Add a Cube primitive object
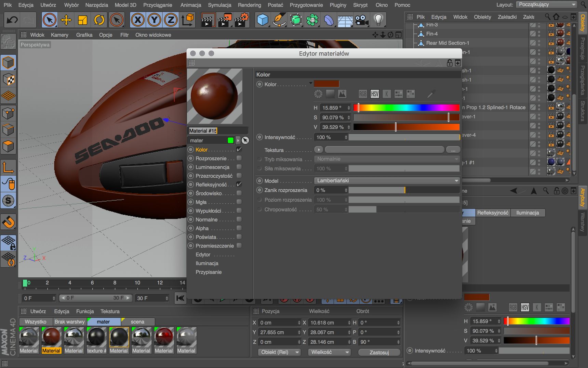The width and height of the screenshot is (588, 368). pos(263,20)
